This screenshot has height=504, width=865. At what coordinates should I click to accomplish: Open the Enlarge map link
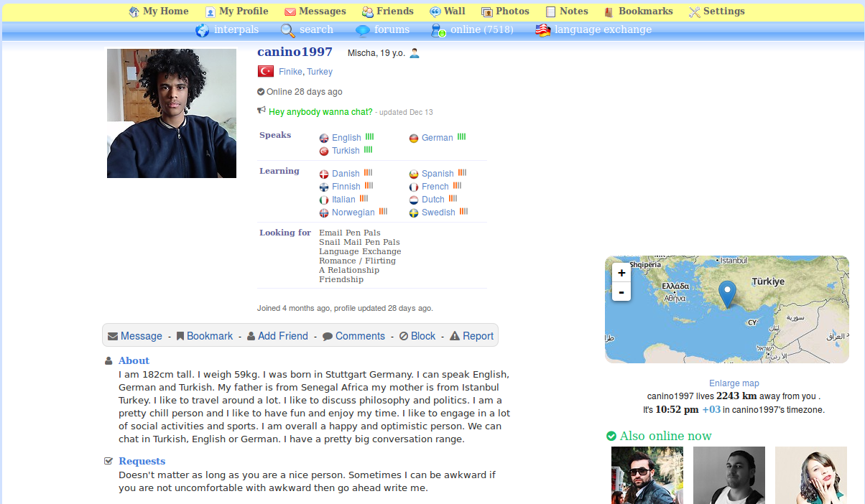click(x=734, y=383)
